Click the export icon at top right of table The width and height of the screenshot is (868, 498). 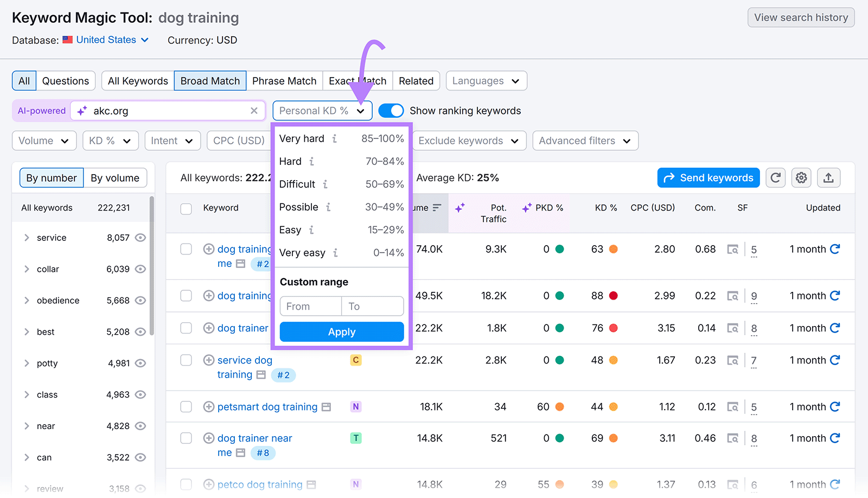828,177
